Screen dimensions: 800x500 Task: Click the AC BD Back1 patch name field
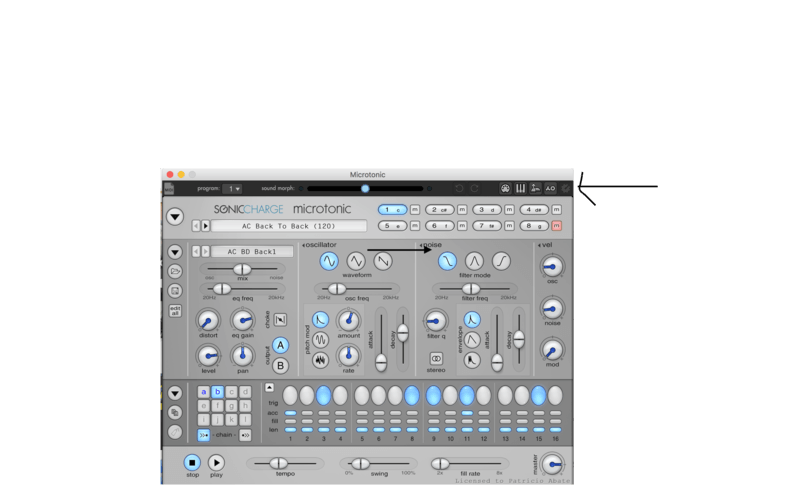pos(252,252)
